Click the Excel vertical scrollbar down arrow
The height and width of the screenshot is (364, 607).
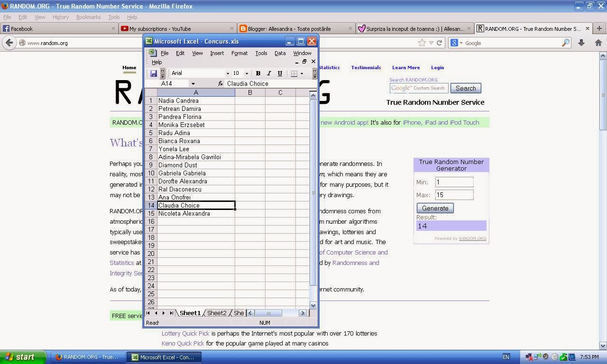[313, 305]
